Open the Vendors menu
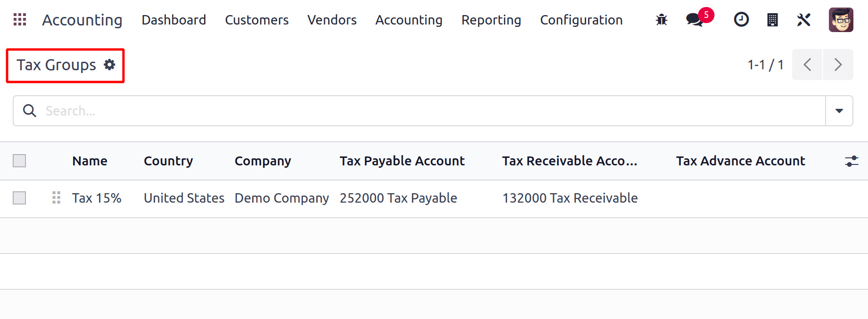 tap(332, 20)
